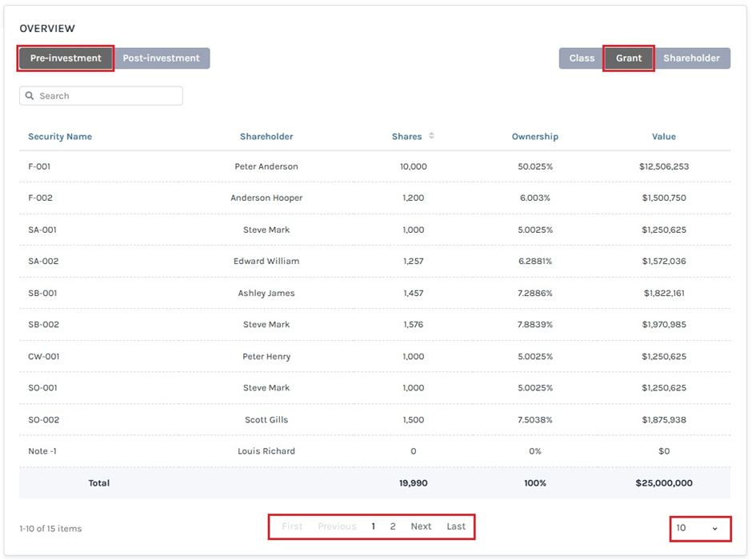
Task: Click the 50.025% ownership value
Action: coord(535,166)
